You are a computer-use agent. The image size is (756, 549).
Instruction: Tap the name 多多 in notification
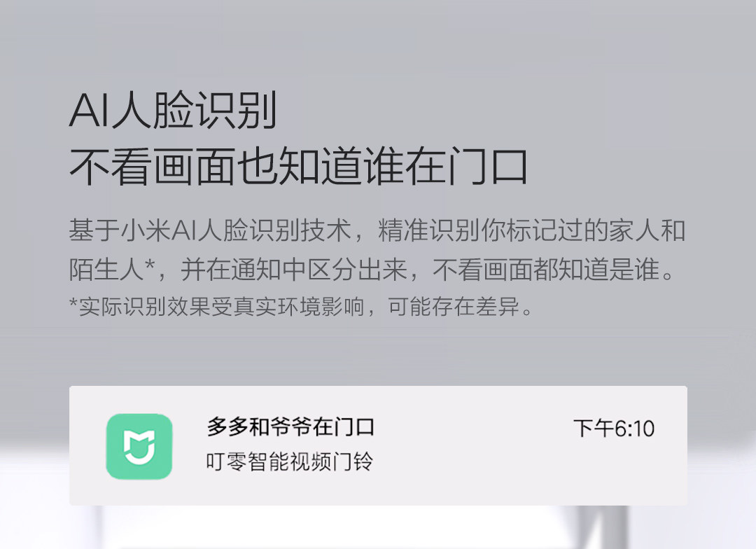point(227,427)
